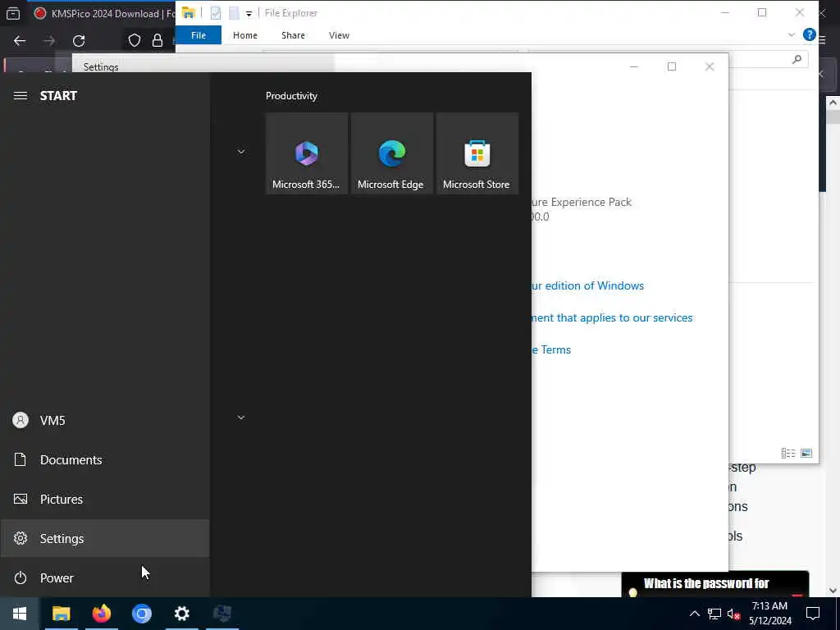
Task: Open the license Terms link
Action: tap(552, 349)
